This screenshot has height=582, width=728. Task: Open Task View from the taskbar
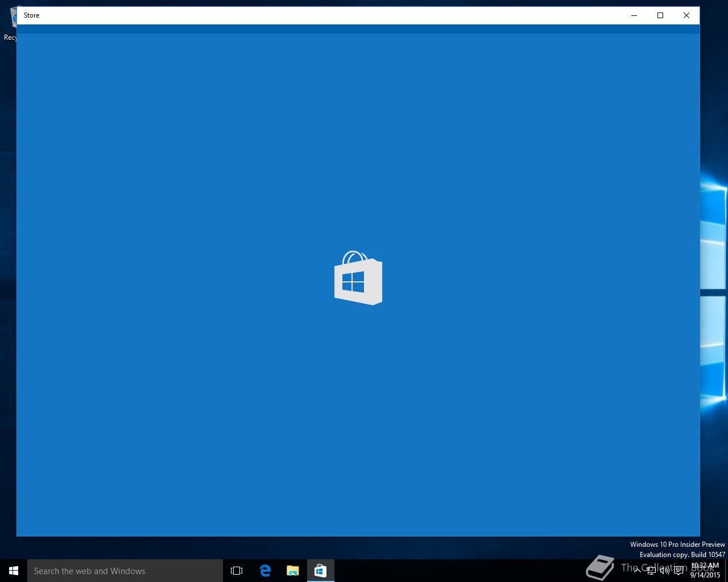click(x=237, y=571)
